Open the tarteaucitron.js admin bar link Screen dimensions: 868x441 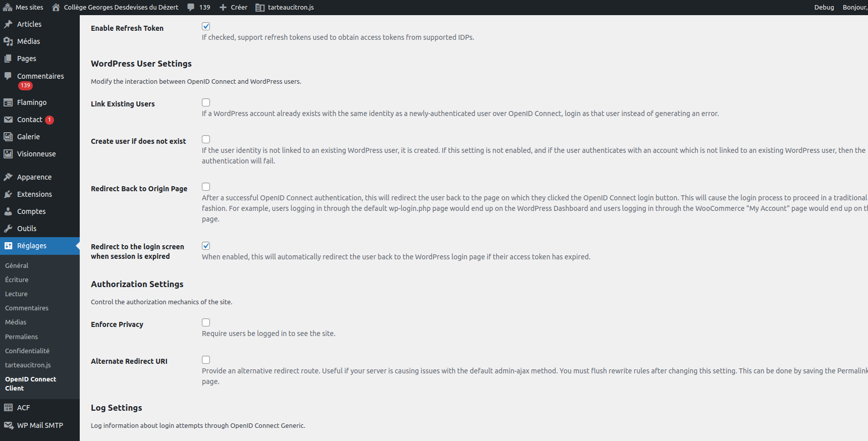[x=285, y=8]
